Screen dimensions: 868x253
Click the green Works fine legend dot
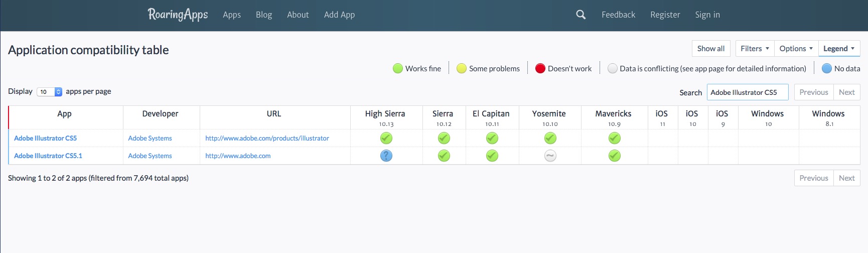click(x=397, y=68)
